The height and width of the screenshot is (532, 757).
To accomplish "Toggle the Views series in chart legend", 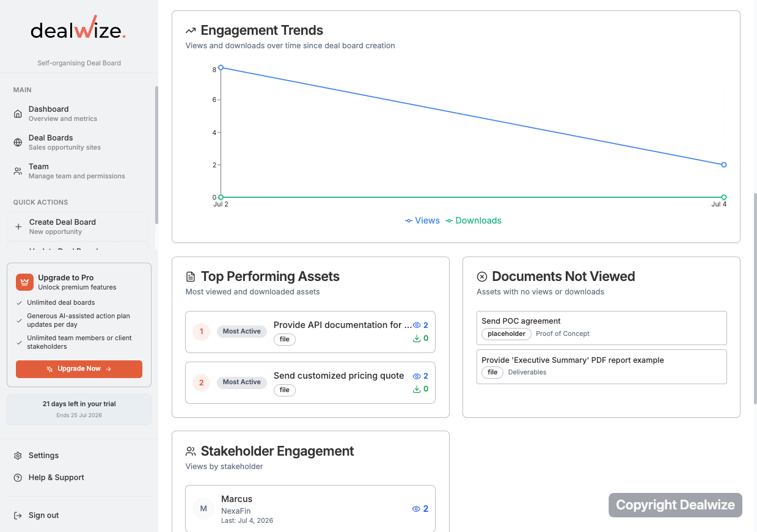I will tap(422, 220).
